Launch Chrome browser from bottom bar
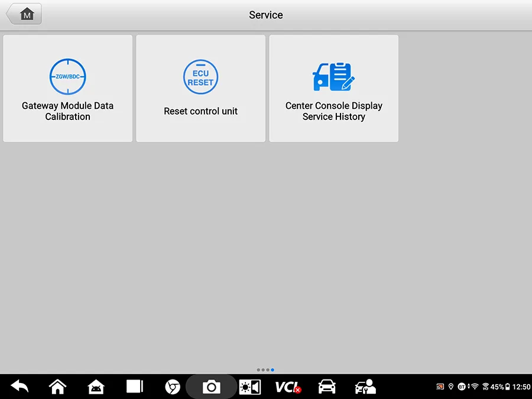The image size is (532, 399). coord(173,387)
